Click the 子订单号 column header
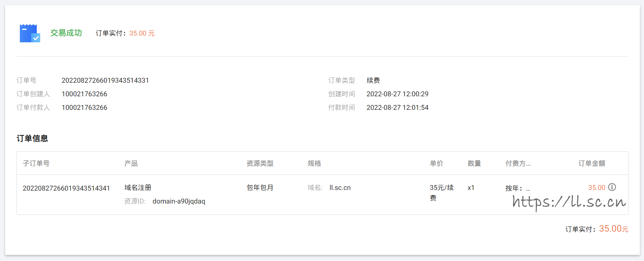 coord(36,163)
